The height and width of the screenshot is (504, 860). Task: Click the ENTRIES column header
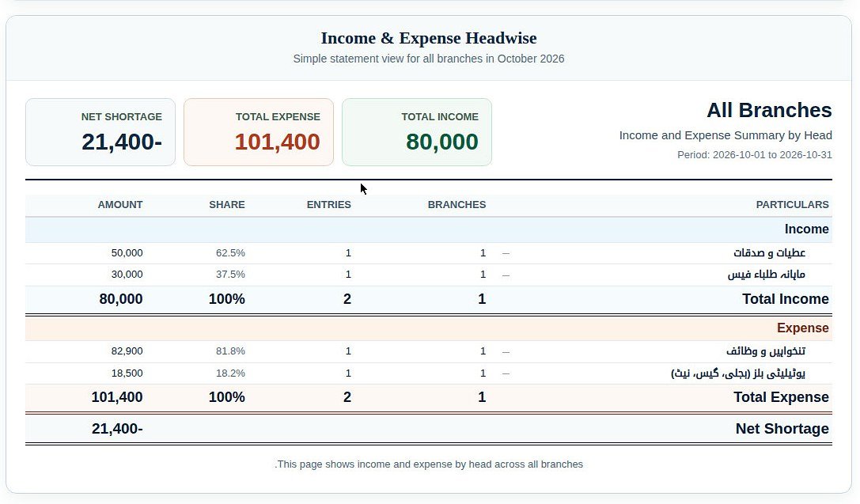(x=328, y=205)
